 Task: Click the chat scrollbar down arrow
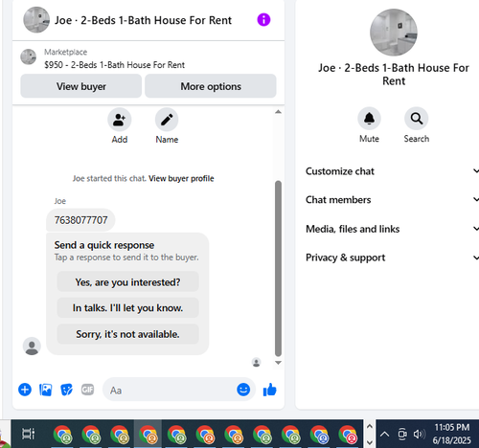point(278,363)
